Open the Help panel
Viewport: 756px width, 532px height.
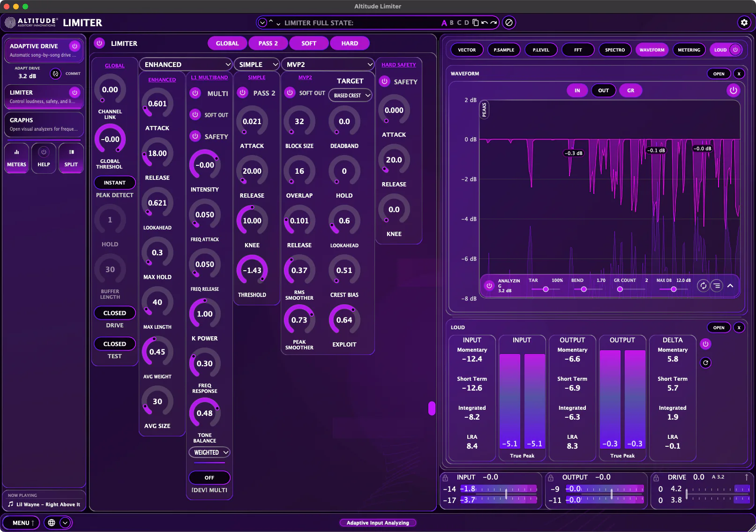click(x=44, y=158)
